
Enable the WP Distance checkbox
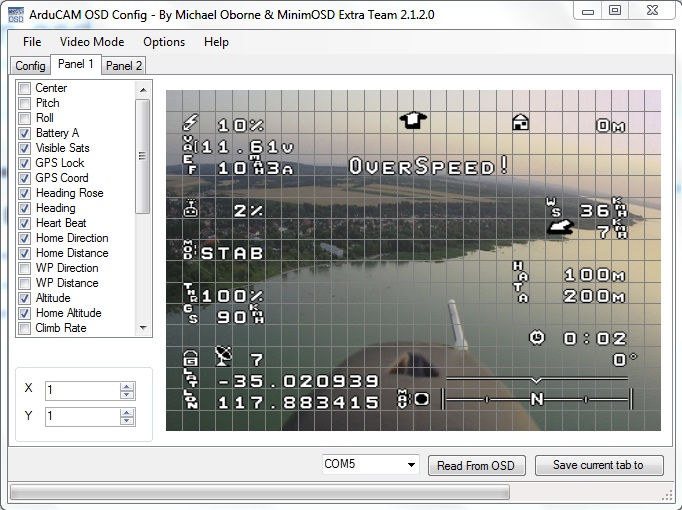pos(25,283)
